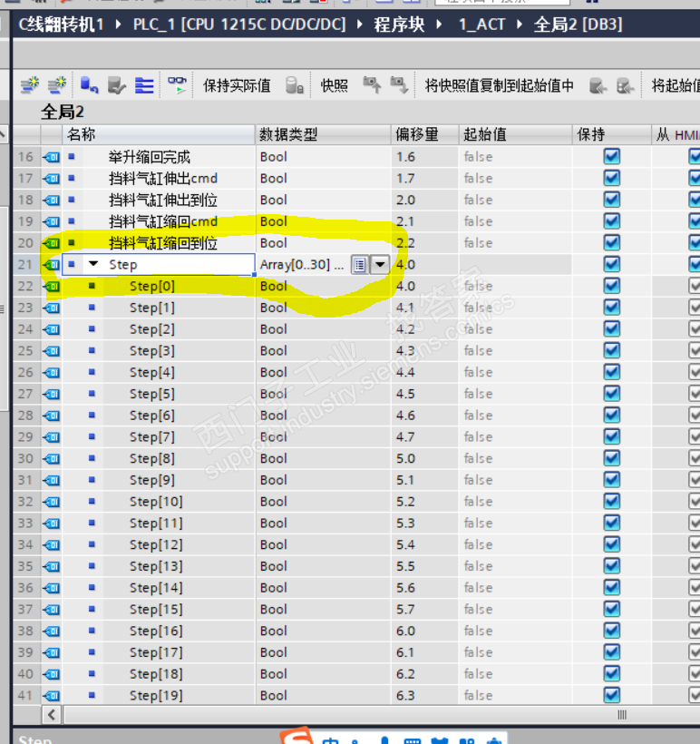Click the 保持 column header
This screenshot has width=700, height=744.
pyautogui.click(x=612, y=135)
